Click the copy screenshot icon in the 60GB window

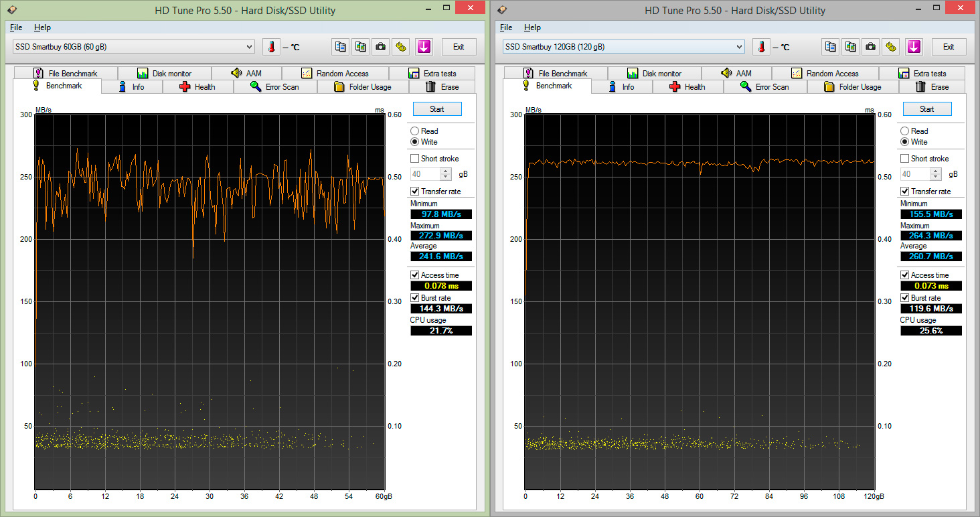[x=361, y=47]
